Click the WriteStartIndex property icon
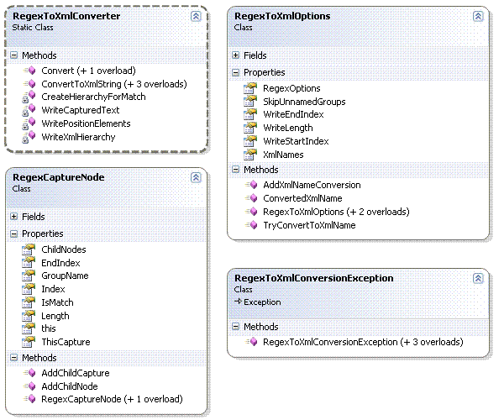The image size is (504, 420). [x=250, y=141]
